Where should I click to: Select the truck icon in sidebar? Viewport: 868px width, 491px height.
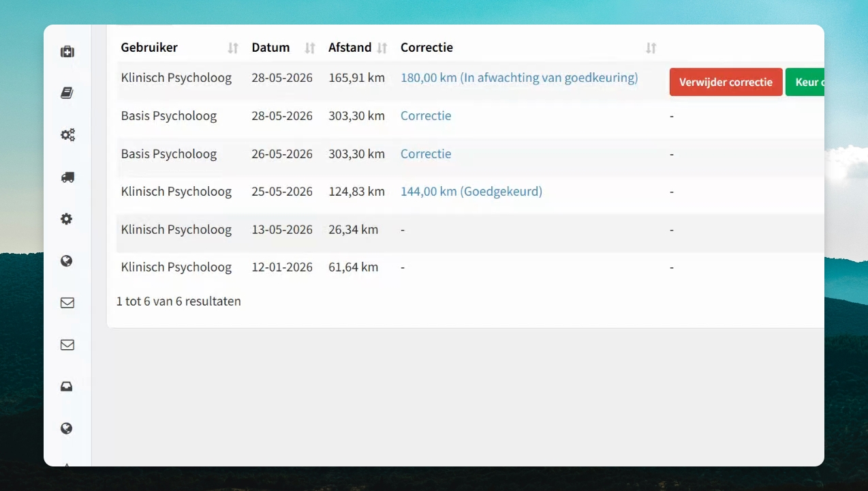pos(67,177)
